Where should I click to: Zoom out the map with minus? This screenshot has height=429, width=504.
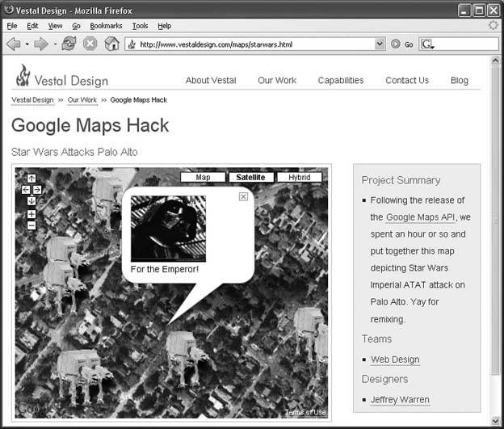coord(31,225)
